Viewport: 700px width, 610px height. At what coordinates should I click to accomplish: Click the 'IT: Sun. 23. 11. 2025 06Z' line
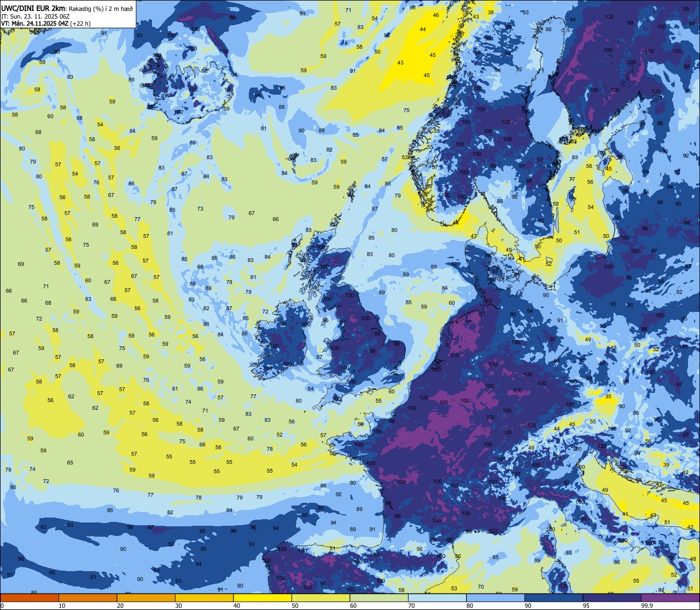[36, 16]
